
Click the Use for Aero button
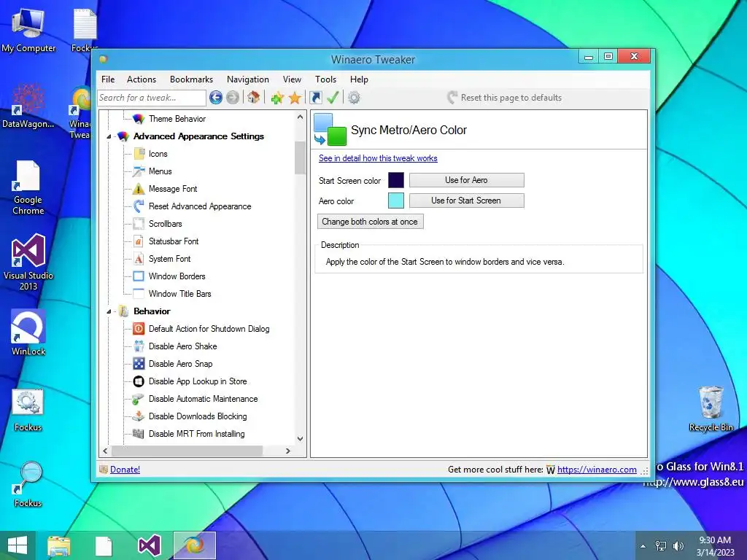(466, 180)
